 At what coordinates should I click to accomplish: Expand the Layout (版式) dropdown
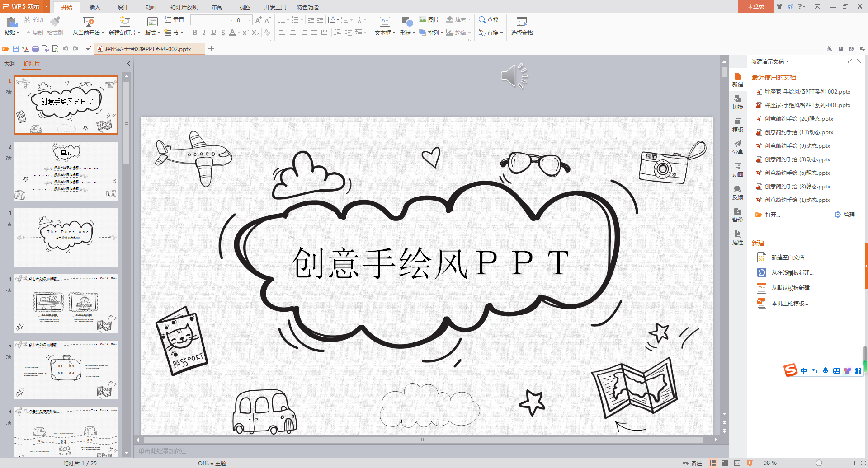pos(159,33)
